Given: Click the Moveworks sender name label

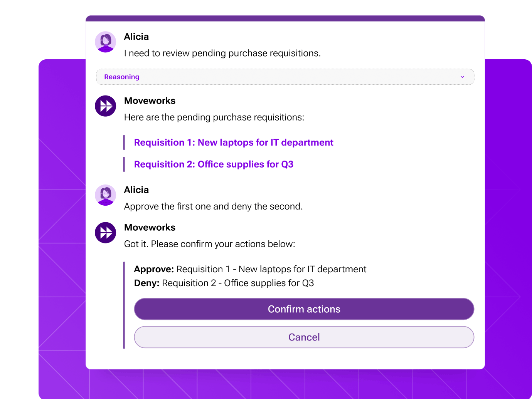Looking at the screenshot, I should pyautogui.click(x=150, y=101).
